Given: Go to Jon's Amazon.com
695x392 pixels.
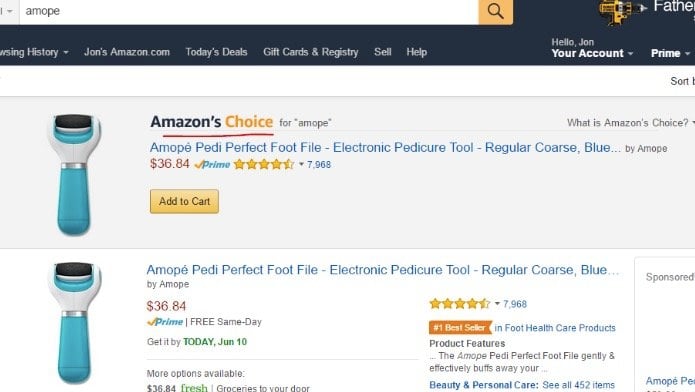Looking at the screenshot, I should [127, 52].
